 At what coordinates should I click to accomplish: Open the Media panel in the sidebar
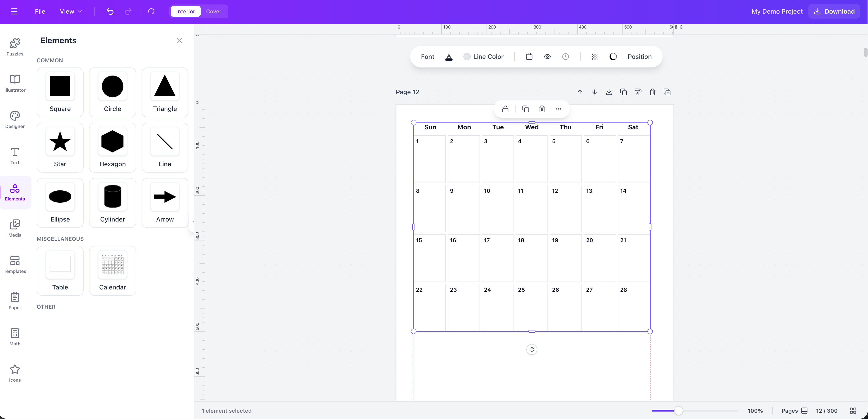[15, 228]
